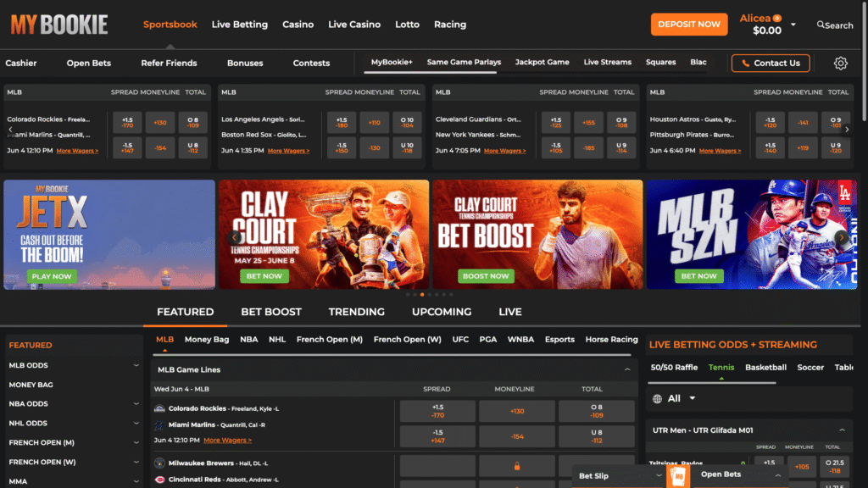Screen dimensions: 868x488
Task: Select the first carousel pagination dot
Action: (408, 294)
